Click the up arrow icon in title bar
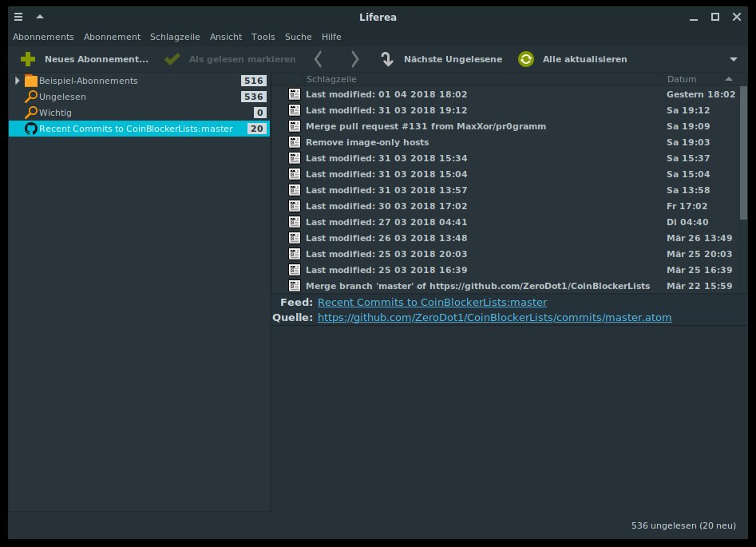 40,17
